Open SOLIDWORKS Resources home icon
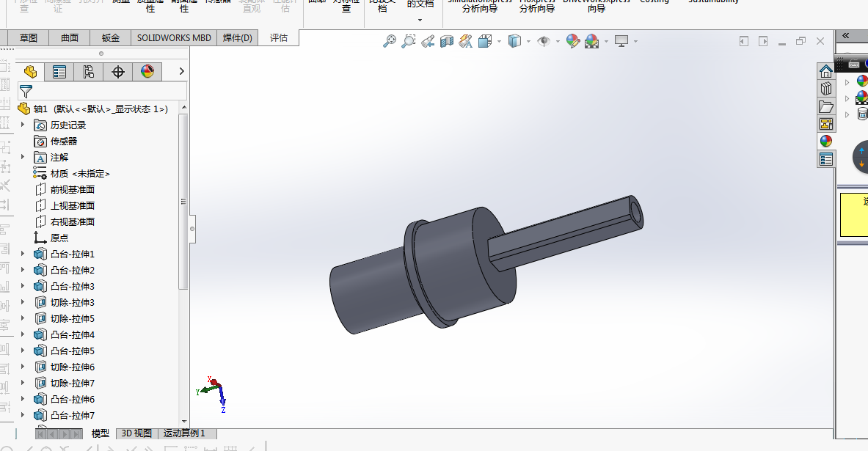This screenshot has height=451, width=868. coord(826,71)
